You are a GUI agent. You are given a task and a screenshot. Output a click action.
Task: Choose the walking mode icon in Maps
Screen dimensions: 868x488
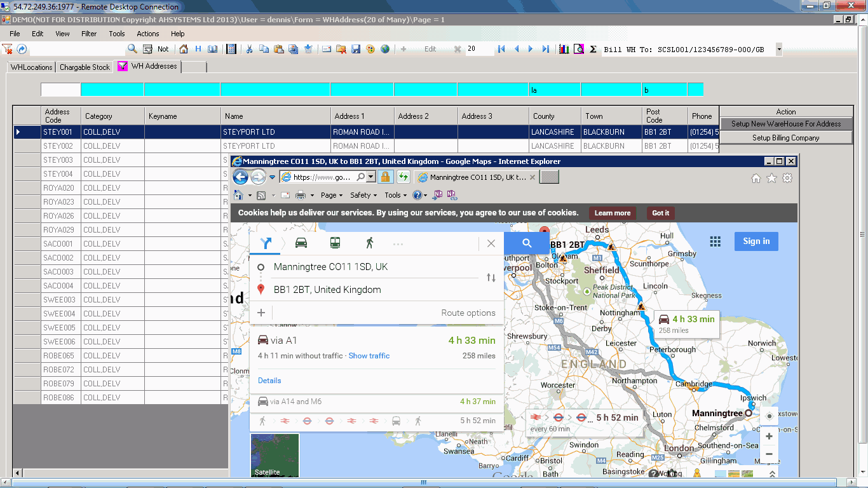pyautogui.click(x=369, y=243)
